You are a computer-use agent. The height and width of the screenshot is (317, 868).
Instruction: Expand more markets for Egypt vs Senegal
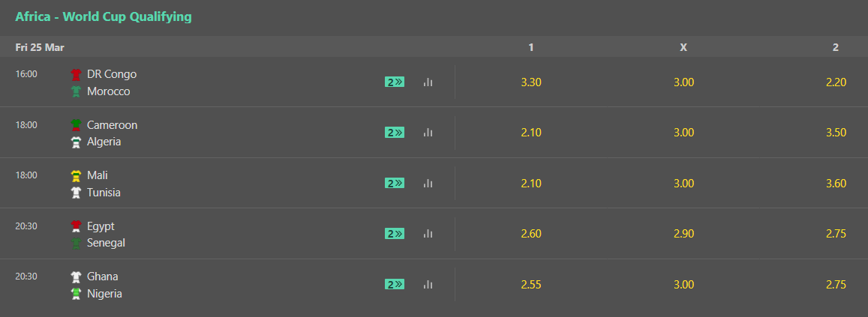[395, 234]
